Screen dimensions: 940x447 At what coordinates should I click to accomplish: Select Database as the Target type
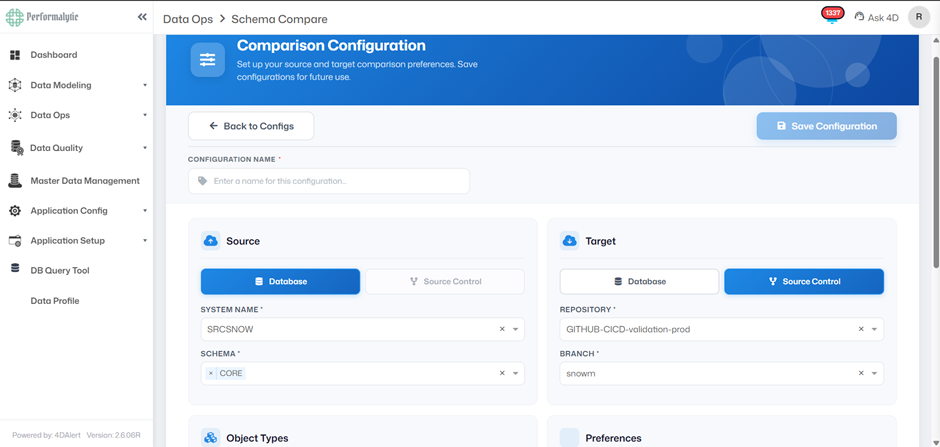tap(640, 282)
